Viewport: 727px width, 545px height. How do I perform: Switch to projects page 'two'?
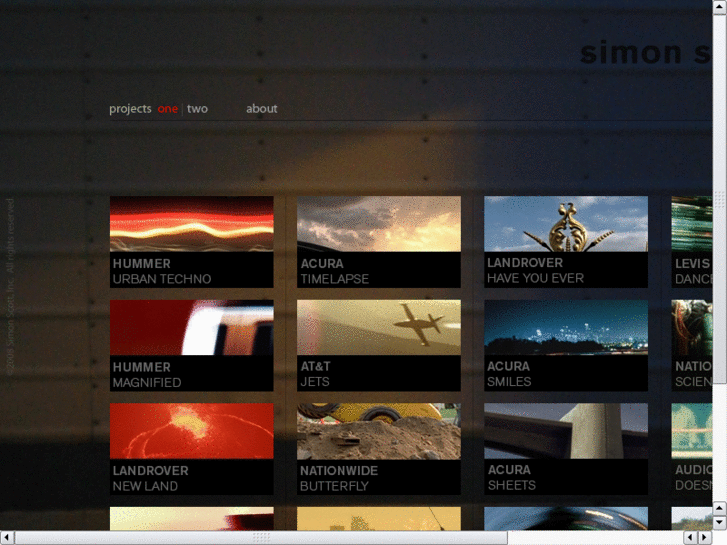[x=197, y=109]
